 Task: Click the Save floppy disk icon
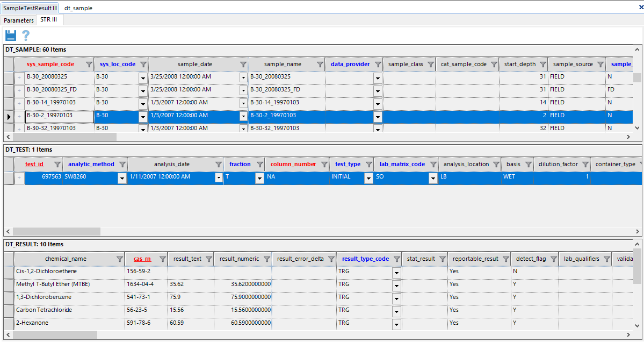11,35
